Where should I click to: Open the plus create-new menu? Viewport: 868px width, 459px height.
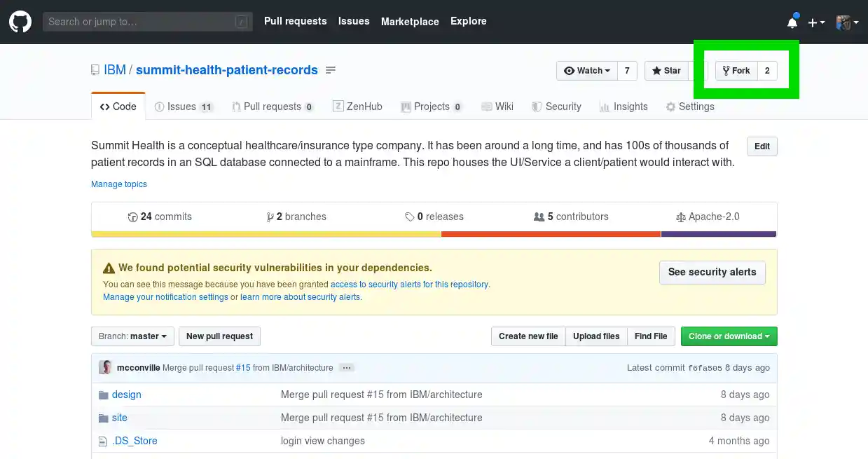(816, 22)
